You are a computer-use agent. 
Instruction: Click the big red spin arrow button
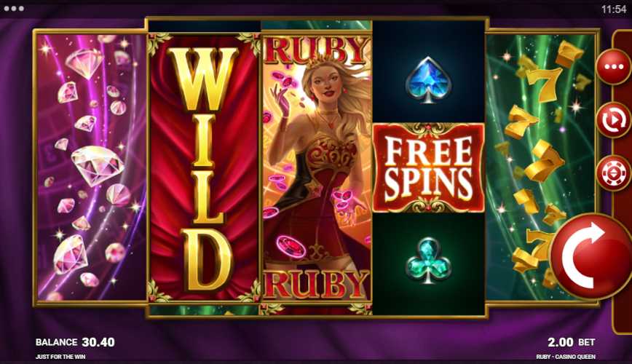point(590,257)
